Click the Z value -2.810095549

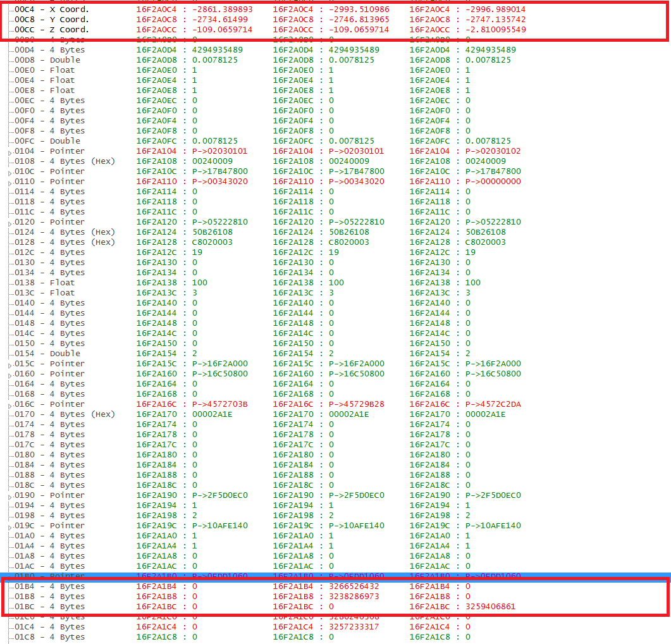(x=496, y=30)
